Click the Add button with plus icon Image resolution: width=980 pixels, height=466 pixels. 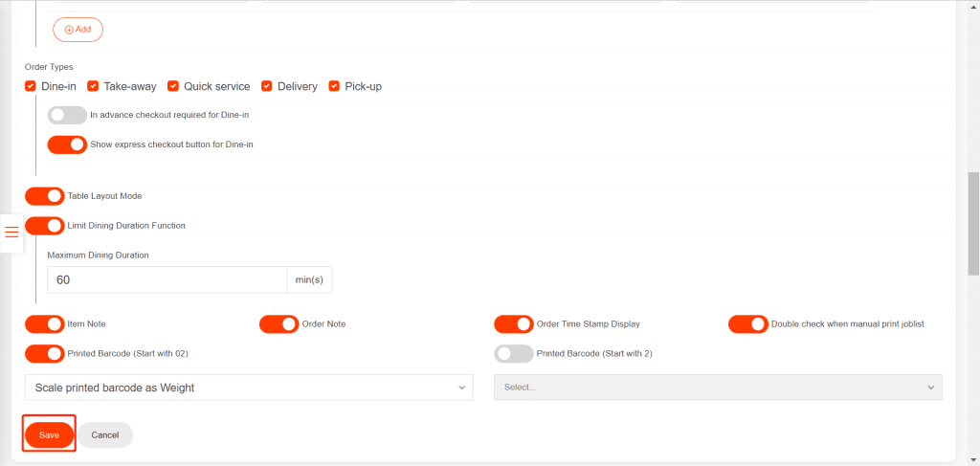coord(78,30)
